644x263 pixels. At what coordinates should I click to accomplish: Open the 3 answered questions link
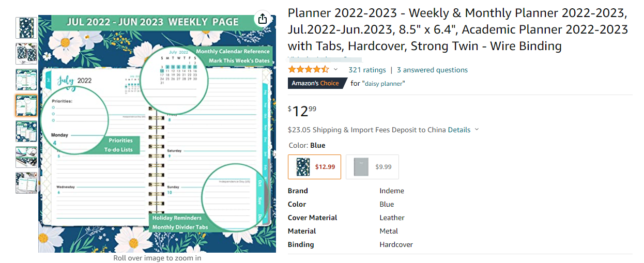432,70
